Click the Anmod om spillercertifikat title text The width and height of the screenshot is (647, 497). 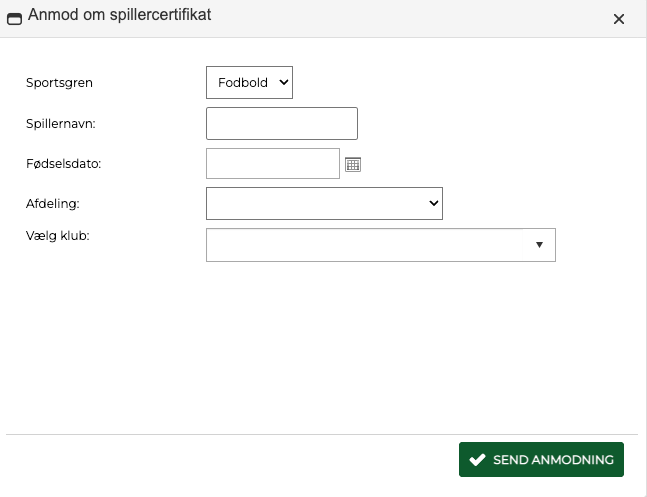[119, 16]
